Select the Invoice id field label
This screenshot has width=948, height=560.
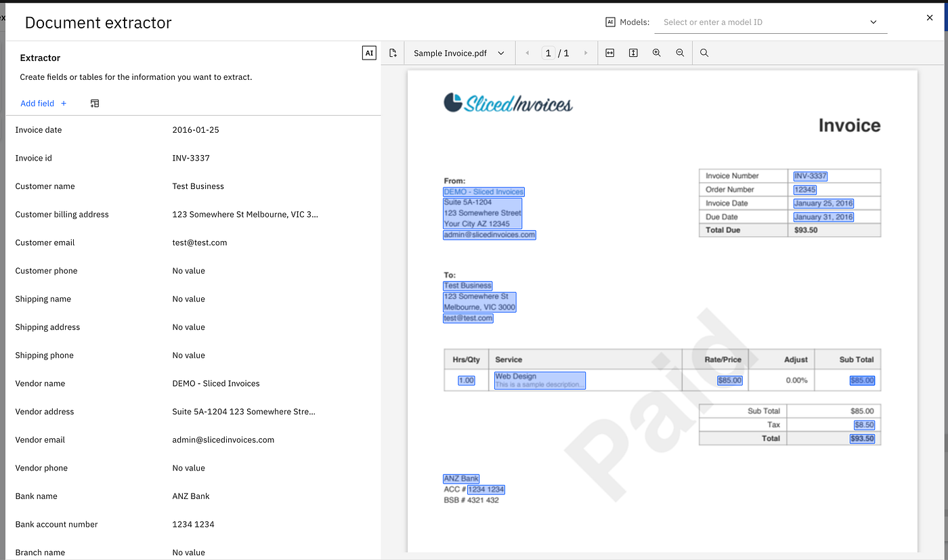tap(34, 158)
